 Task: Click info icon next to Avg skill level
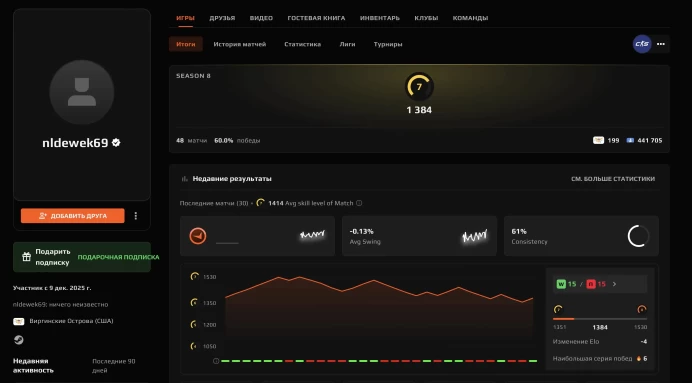(x=359, y=203)
